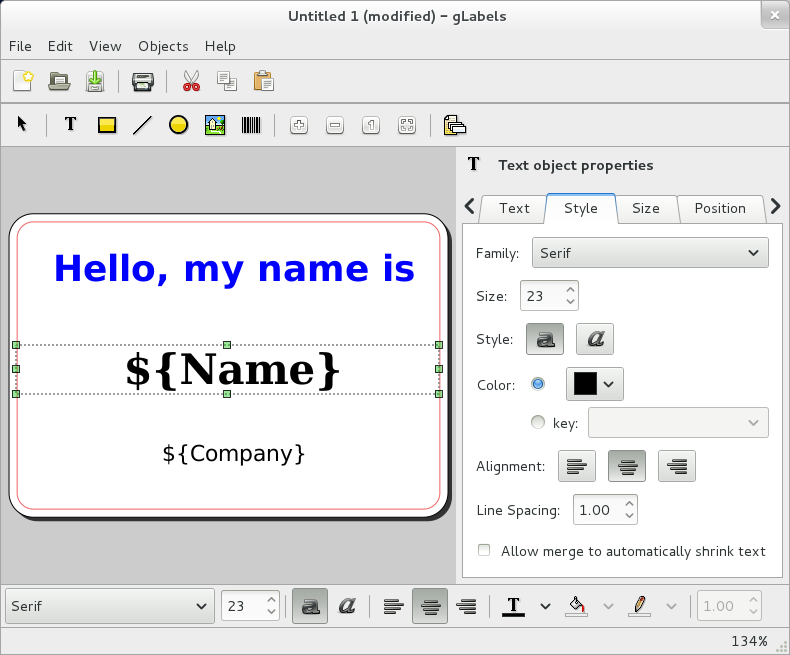
Task: Click the Line Spacing value field
Action: point(596,510)
